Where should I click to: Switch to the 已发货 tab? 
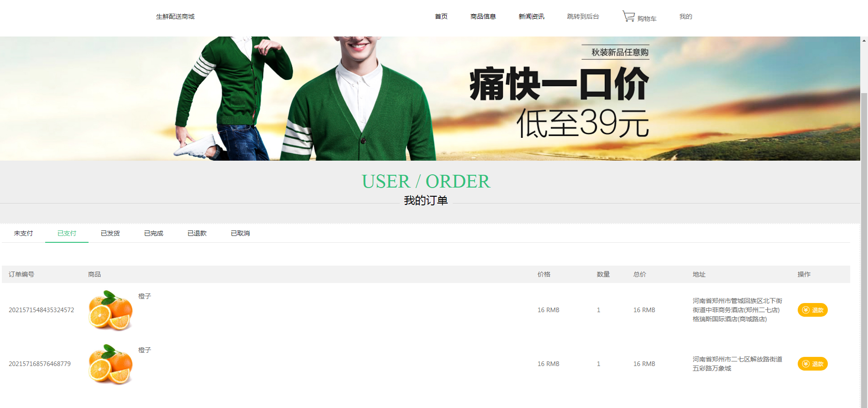(x=110, y=233)
